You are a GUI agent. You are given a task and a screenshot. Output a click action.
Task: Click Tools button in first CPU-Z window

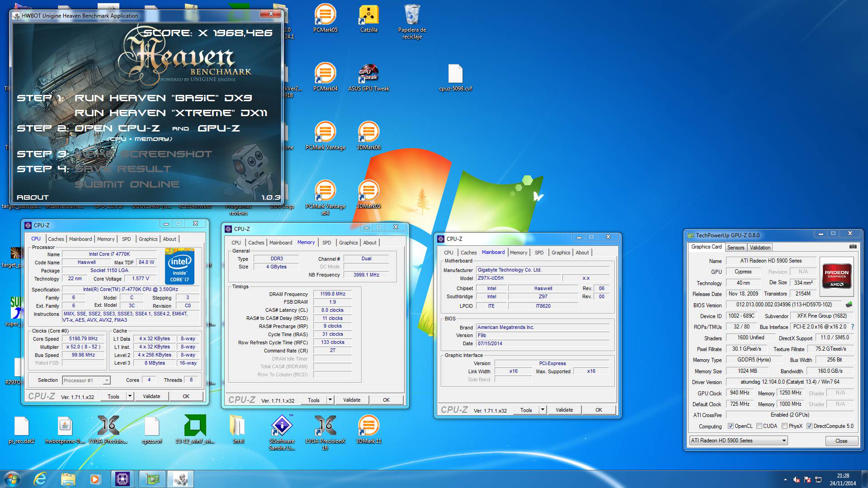(113, 396)
